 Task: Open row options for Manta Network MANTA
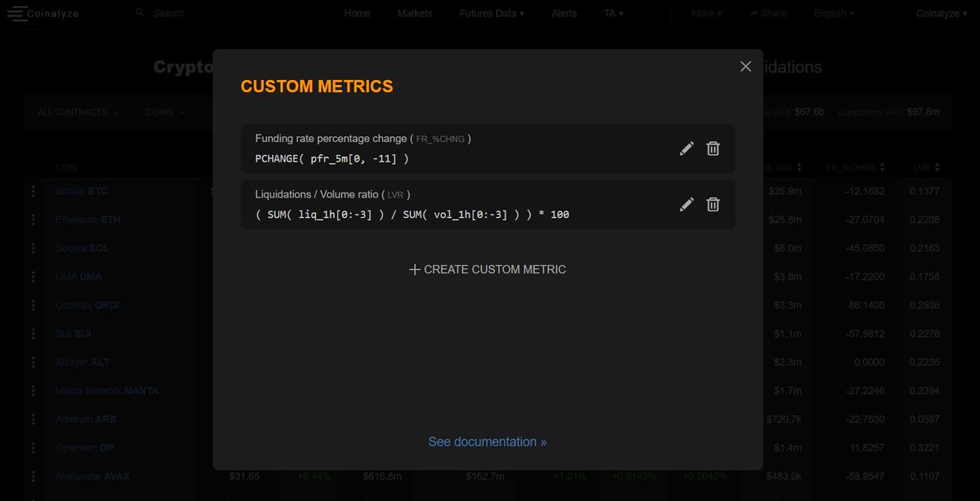(33, 391)
